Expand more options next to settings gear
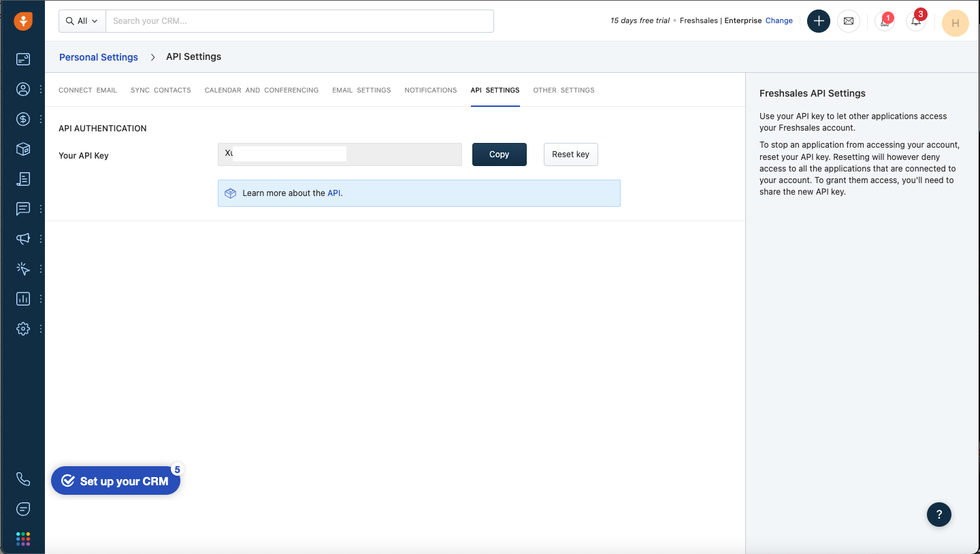This screenshot has width=980, height=554. coord(41,329)
